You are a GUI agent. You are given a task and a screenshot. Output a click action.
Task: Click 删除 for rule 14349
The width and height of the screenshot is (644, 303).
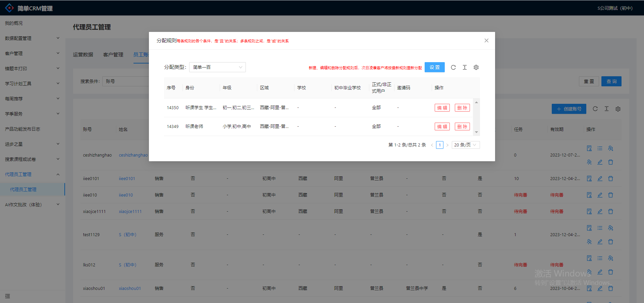coord(462,127)
